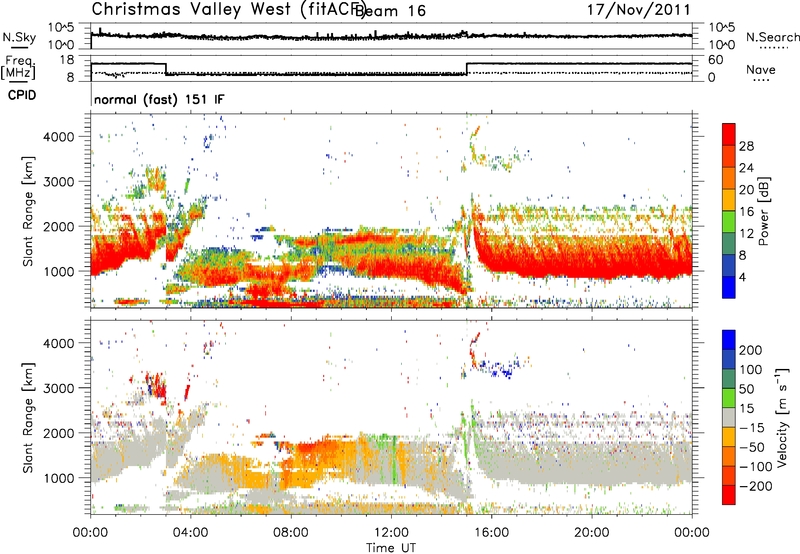
Task: Click 'normal (fast) 151 IF' text
Action: click(159, 99)
